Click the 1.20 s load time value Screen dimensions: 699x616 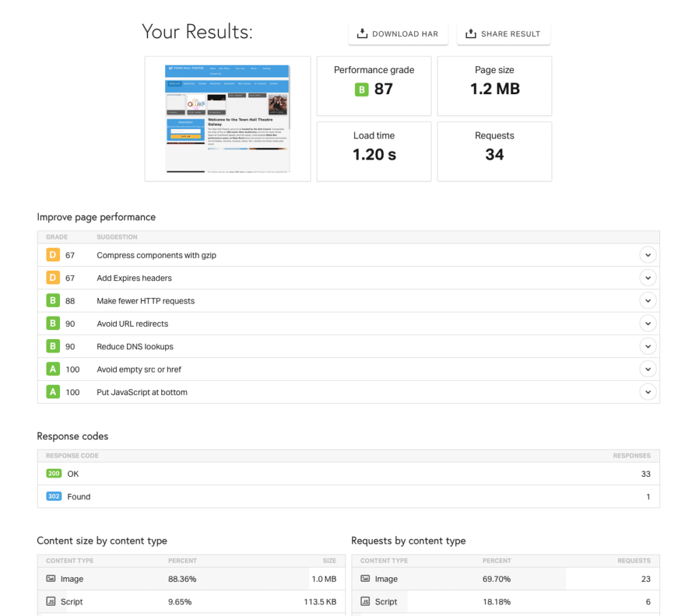375,155
